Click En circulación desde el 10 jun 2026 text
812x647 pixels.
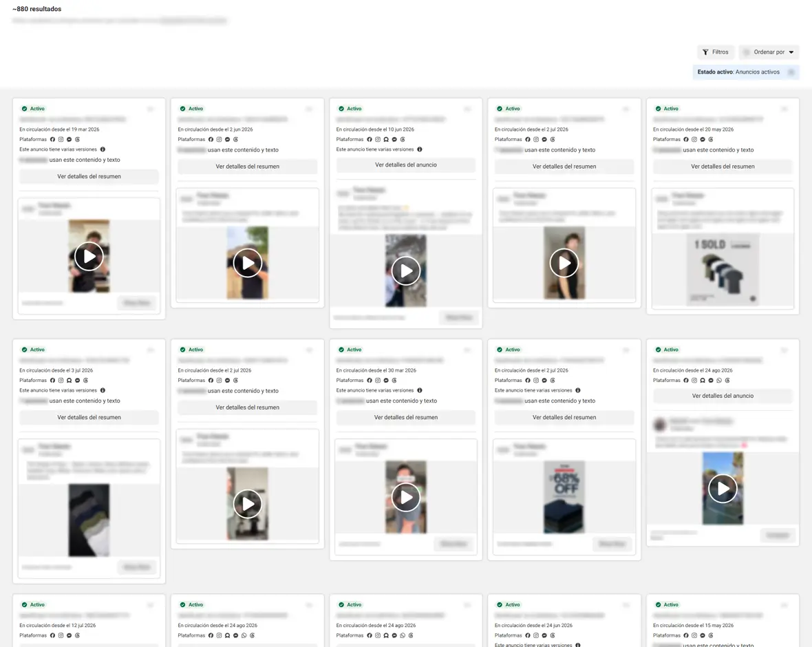tap(375, 129)
